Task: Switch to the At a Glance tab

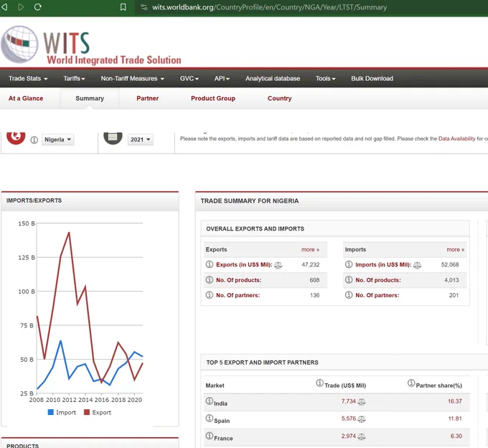Action: coord(26,98)
